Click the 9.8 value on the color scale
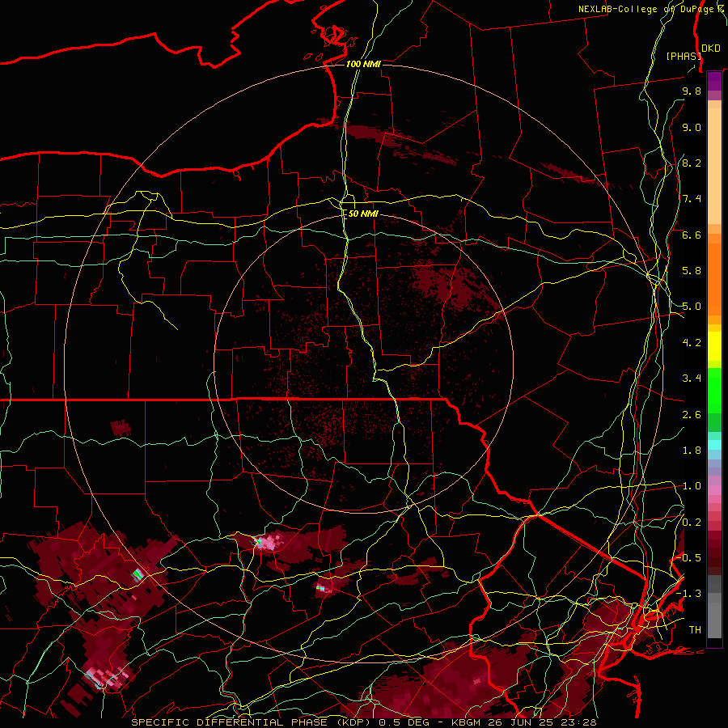 point(692,91)
